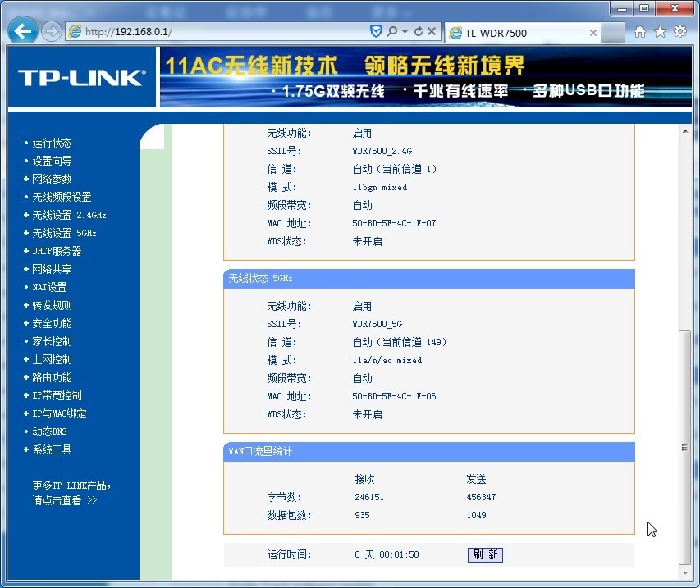700x588 pixels.
Task: Click the IE page icon in address bar
Action: point(75,32)
